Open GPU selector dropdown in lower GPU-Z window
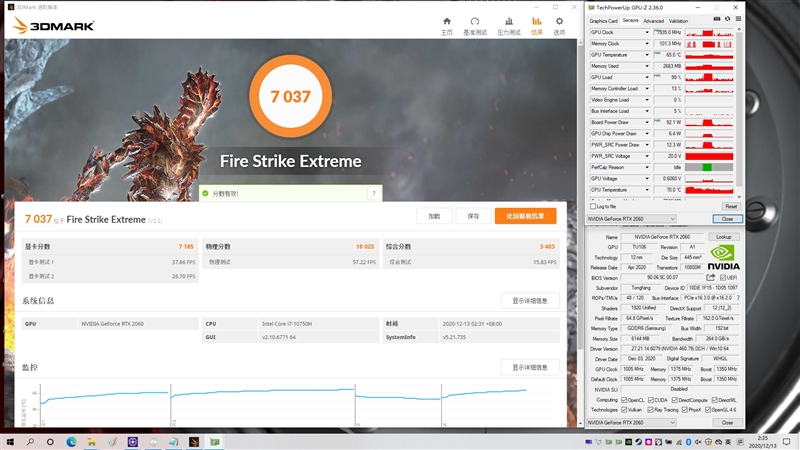Screen dimensions: 800x450 pyautogui.click(x=632, y=422)
